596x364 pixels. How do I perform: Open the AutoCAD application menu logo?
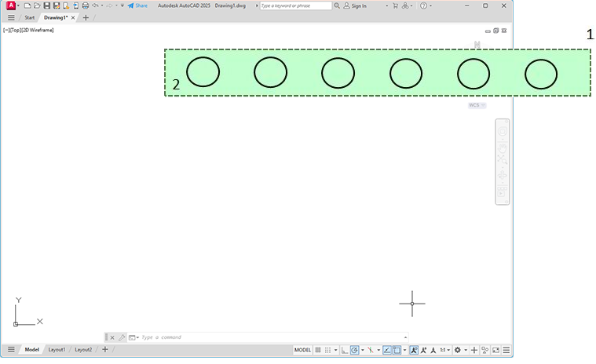(x=11, y=5)
